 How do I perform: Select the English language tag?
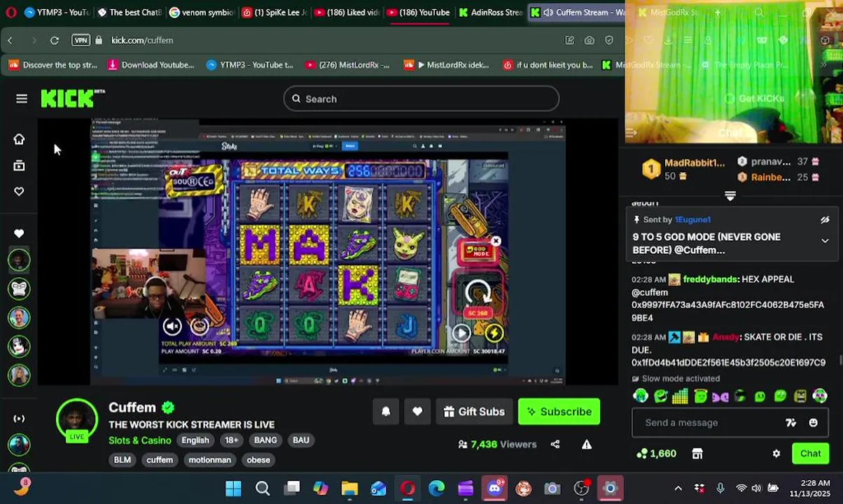[195, 440]
